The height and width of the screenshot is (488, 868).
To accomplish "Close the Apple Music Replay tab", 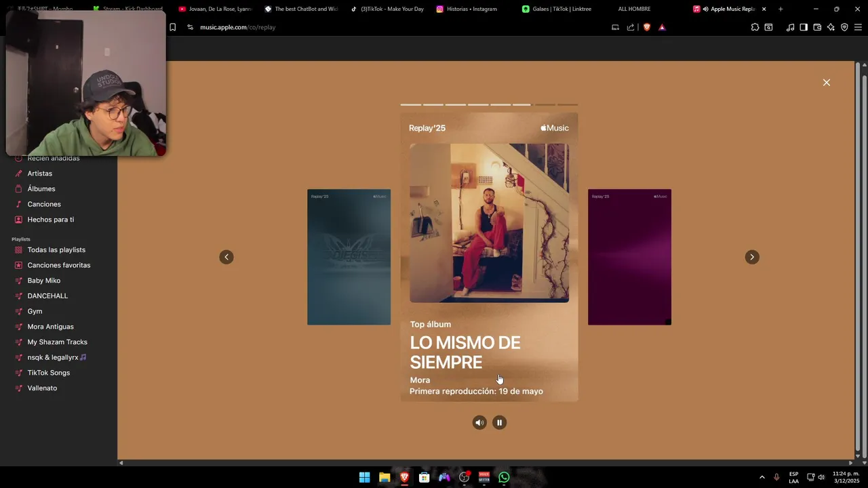I will point(764,9).
